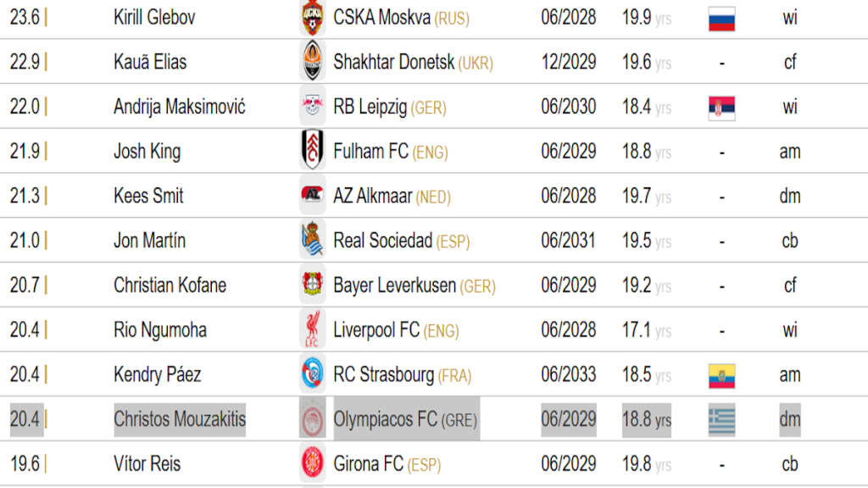Click the Bayer Leverkusen club logo
The height and width of the screenshot is (488, 868).
coord(312,286)
